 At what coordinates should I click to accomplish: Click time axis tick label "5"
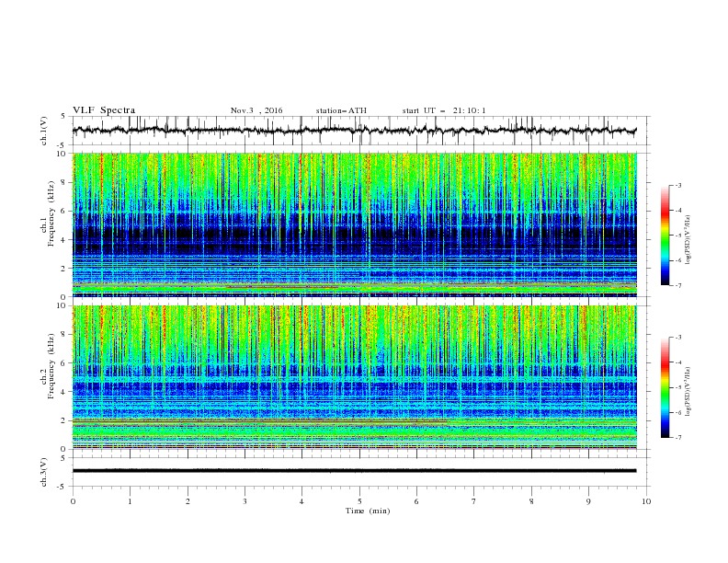(359, 501)
